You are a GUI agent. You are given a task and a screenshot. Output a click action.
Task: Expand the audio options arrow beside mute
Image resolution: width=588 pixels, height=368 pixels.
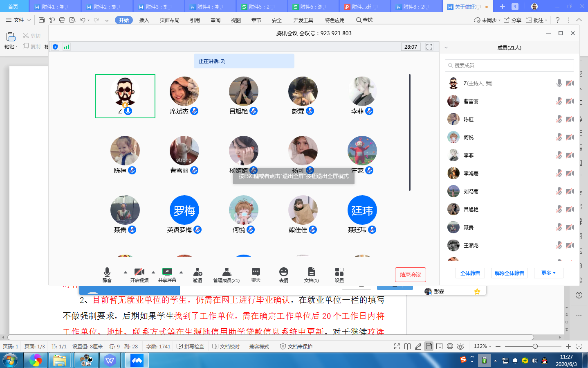point(126,272)
